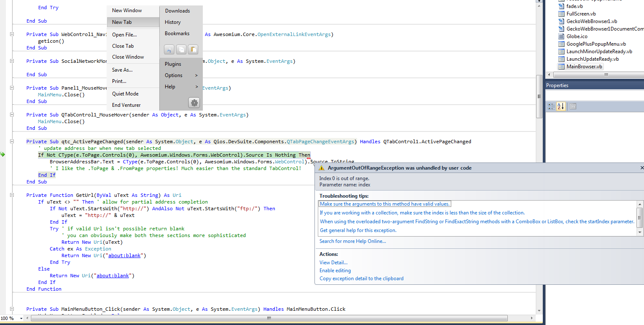Expand the Options submenu

coord(181,75)
